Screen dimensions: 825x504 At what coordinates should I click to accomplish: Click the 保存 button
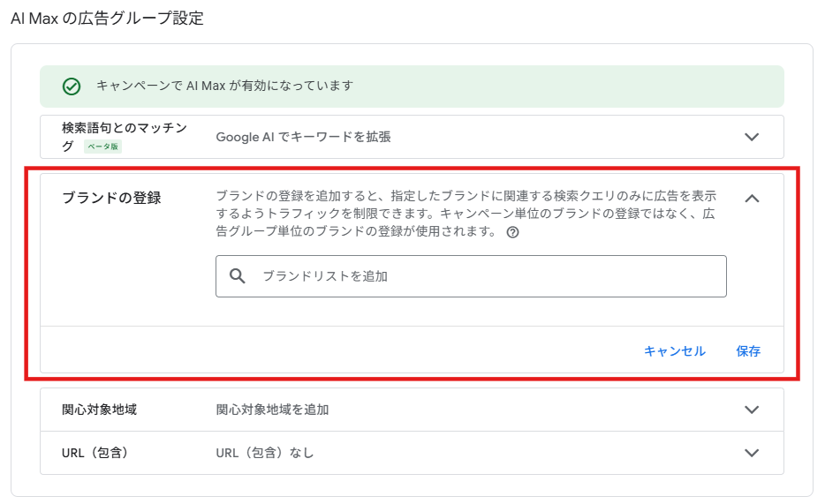748,351
